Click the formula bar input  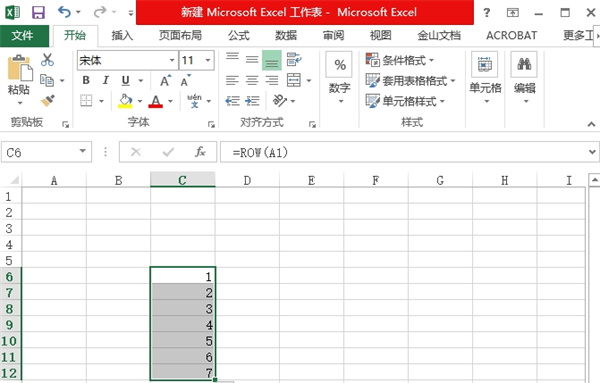[x=404, y=152]
